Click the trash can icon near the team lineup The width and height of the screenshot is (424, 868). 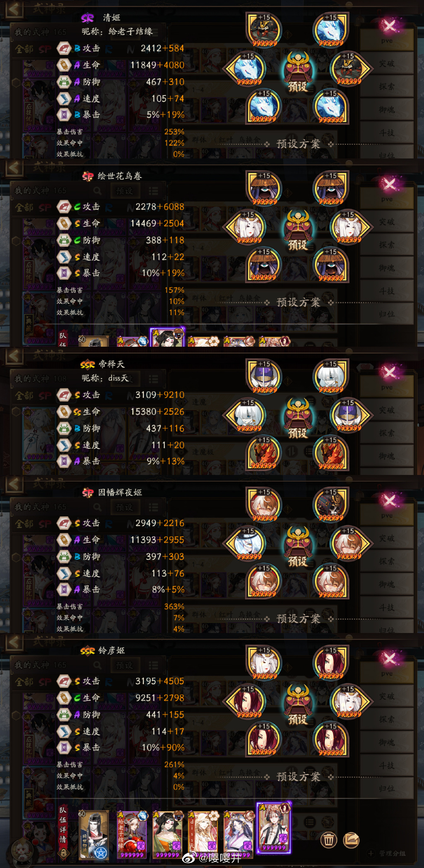tap(329, 840)
